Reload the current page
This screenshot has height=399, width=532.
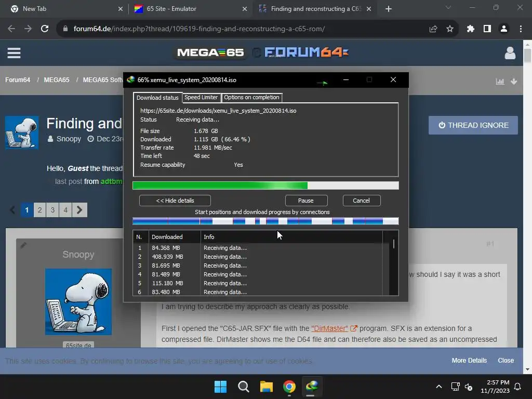click(x=45, y=29)
